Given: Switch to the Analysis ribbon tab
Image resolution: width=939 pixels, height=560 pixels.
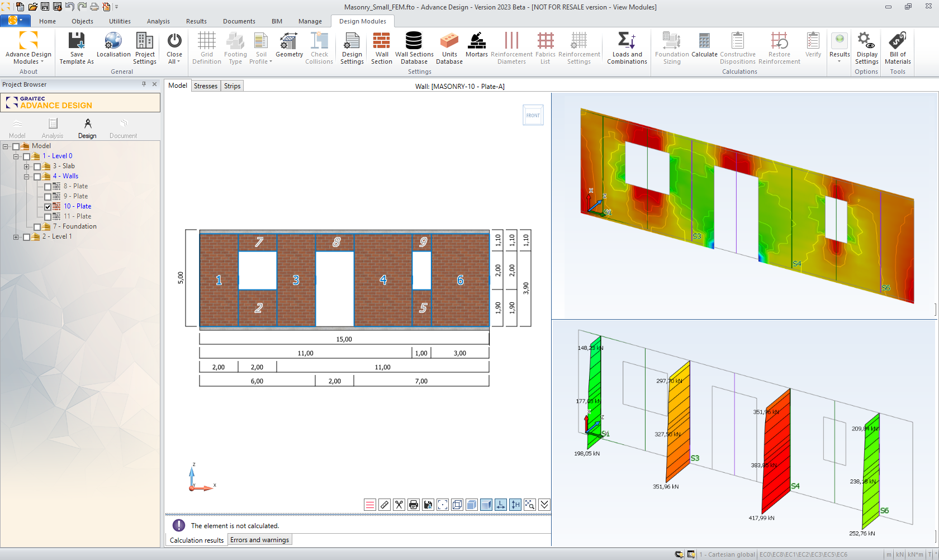Looking at the screenshot, I should tap(158, 21).
